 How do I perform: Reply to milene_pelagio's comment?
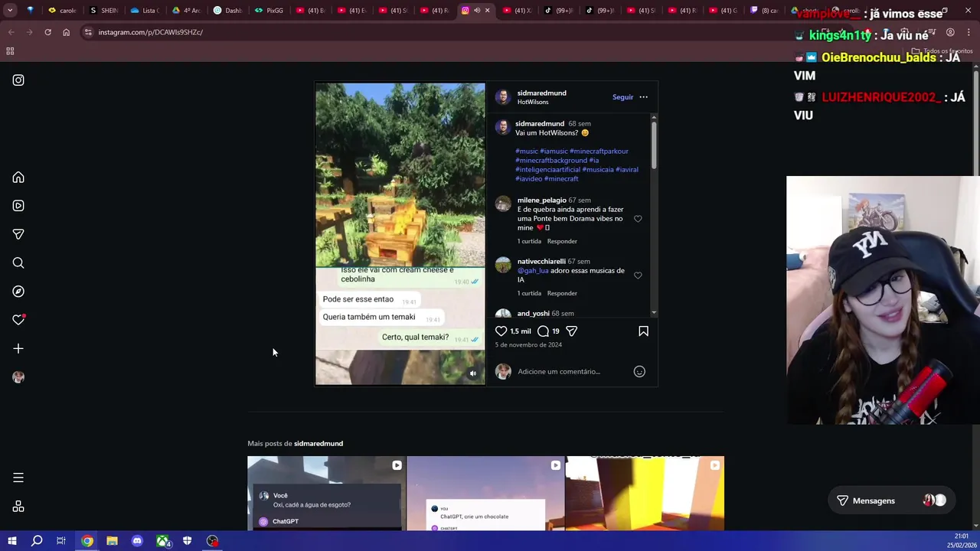point(562,241)
